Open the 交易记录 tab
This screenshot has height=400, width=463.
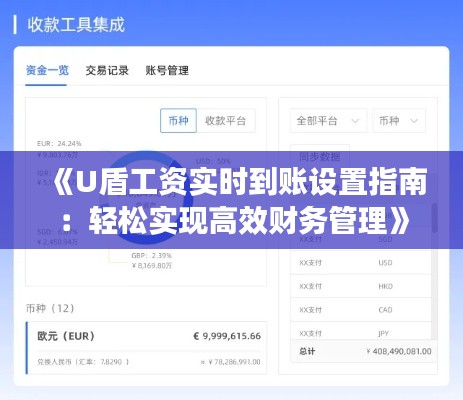point(107,70)
